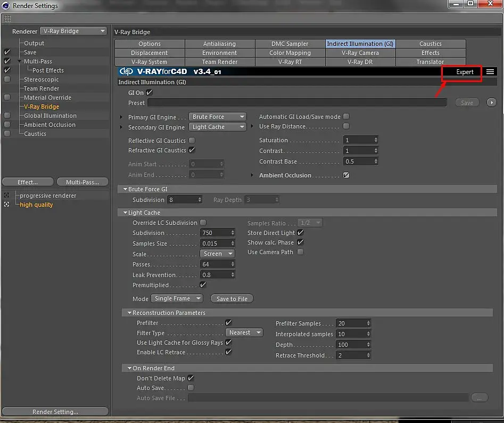Switch to the Antialiasing tab
This screenshot has width=504, height=423.
pyautogui.click(x=220, y=44)
